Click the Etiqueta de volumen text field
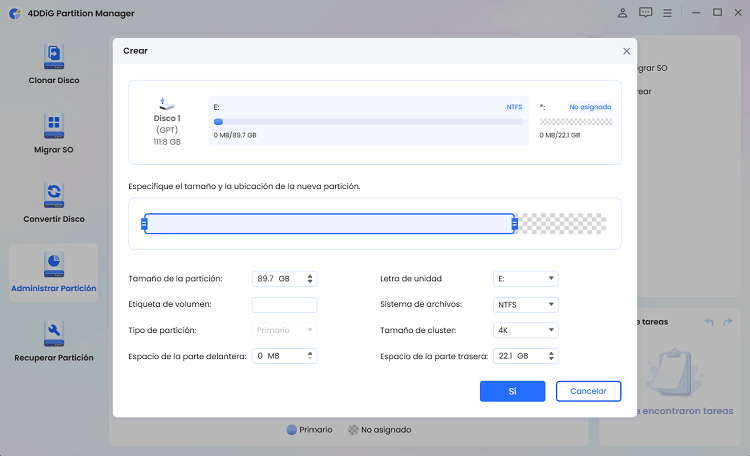This screenshot has width=750, height=456. 284,304
